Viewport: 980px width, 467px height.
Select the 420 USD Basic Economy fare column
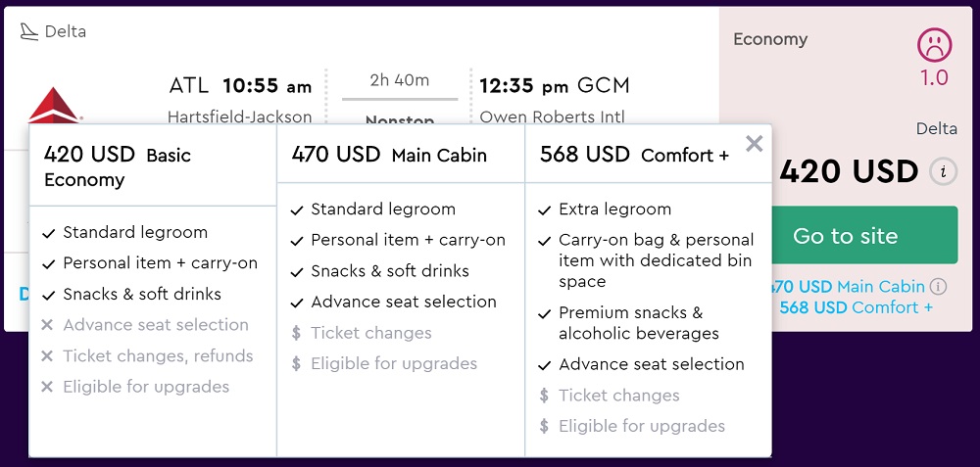(x=118, y=166)
